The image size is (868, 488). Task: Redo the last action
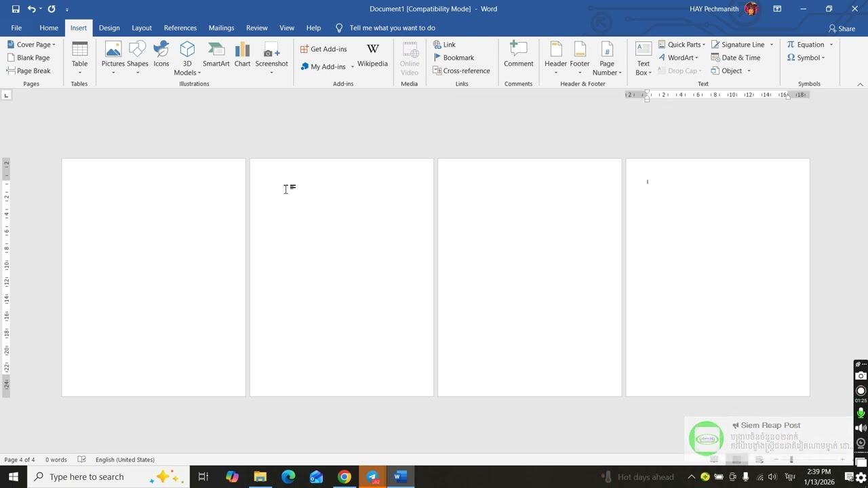(x=52, y=9)
